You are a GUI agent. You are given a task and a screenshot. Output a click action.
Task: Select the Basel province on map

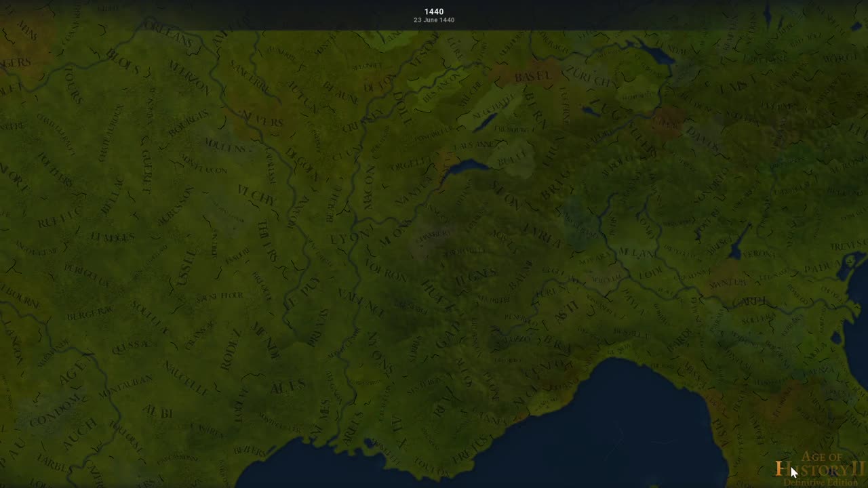pos(532,76)
